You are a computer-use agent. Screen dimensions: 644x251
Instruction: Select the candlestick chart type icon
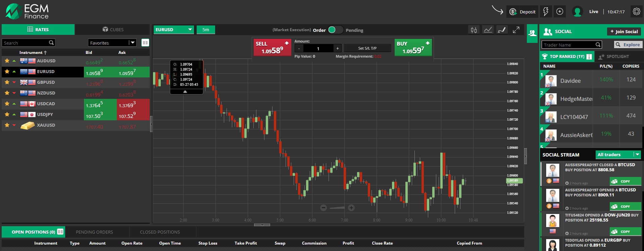[x=474, y=30]
